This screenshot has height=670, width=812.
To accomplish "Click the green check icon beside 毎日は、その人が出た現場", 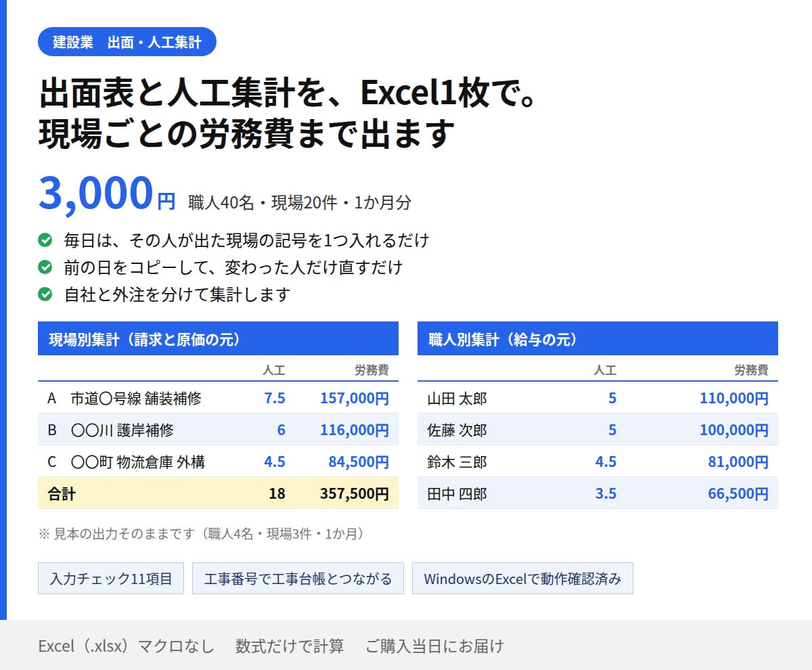I will pos(45,240).
